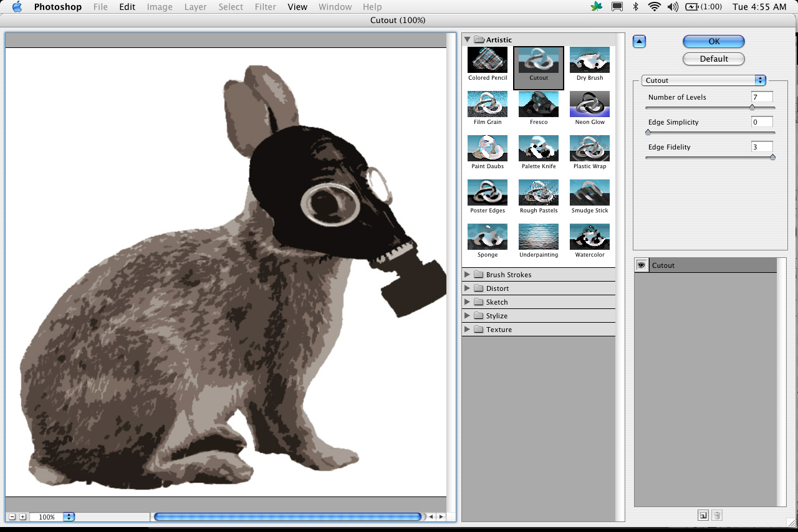
Task: Open the View menu
Action: [x=297, y=7]
